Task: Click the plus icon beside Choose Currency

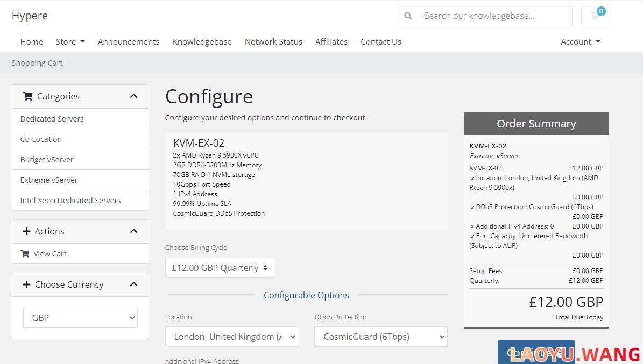Action: click(27, 284)
